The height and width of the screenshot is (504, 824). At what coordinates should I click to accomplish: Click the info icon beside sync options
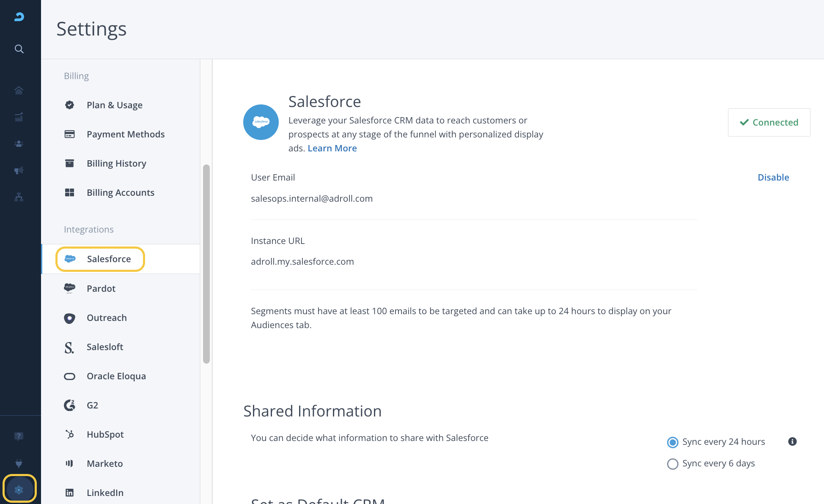[x=793, y=441]
